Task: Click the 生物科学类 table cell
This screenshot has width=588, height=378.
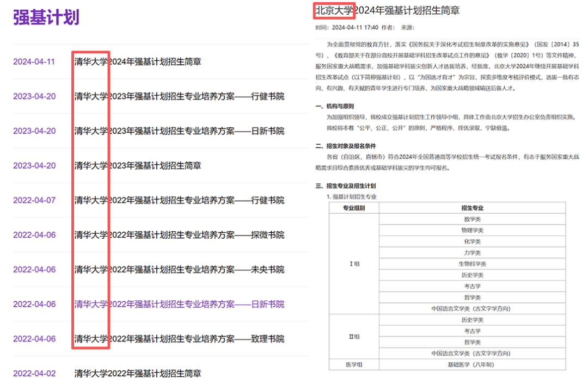Action: tap(472, 264)
